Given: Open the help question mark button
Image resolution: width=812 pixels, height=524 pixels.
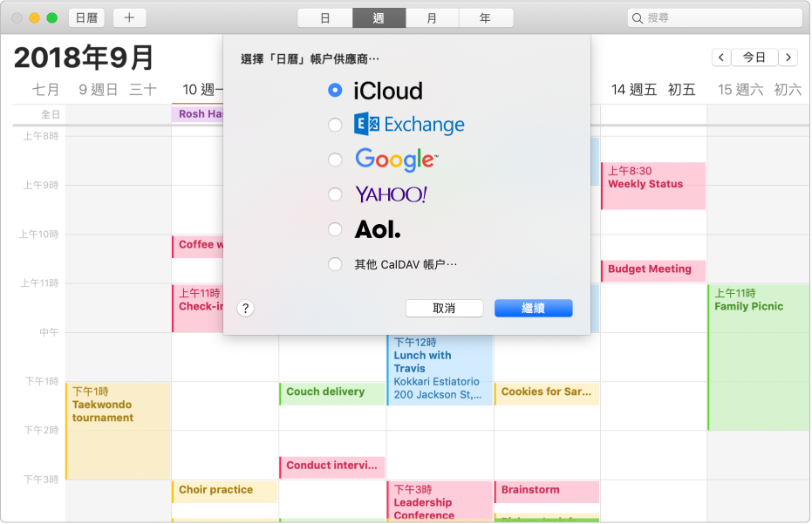Looking at the screenshot, I should pyautogui.click(x=245, y=309).
